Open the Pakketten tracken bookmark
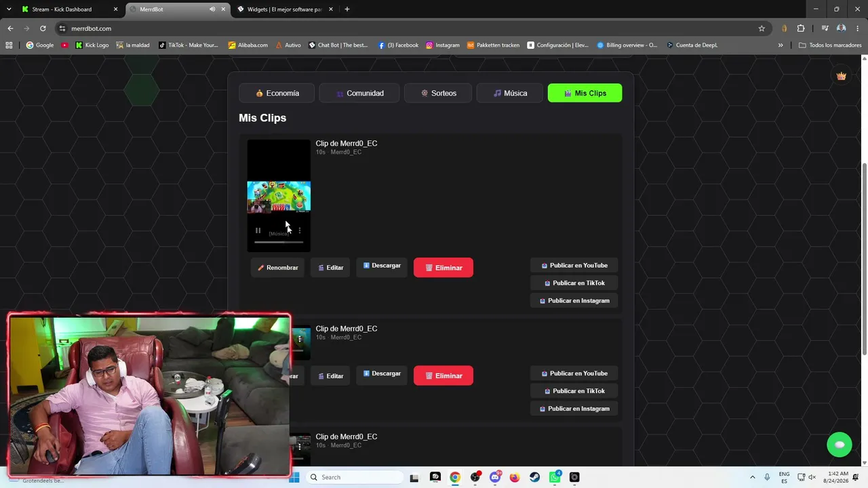 pyautogui.click(x=493, y=45)
